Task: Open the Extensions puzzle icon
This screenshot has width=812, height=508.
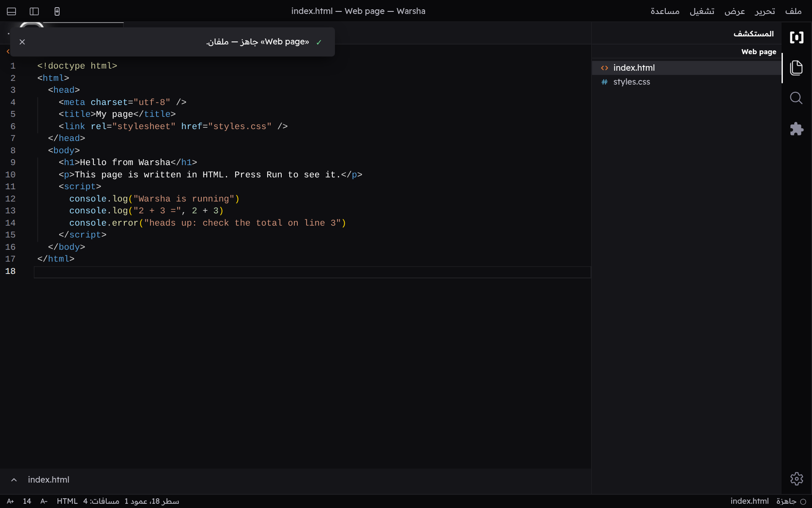Action: click(796, 129)
